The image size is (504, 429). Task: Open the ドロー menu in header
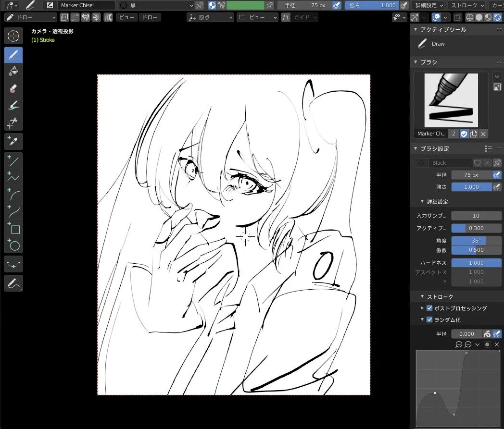pyautogui.click(x=150, y=17)
